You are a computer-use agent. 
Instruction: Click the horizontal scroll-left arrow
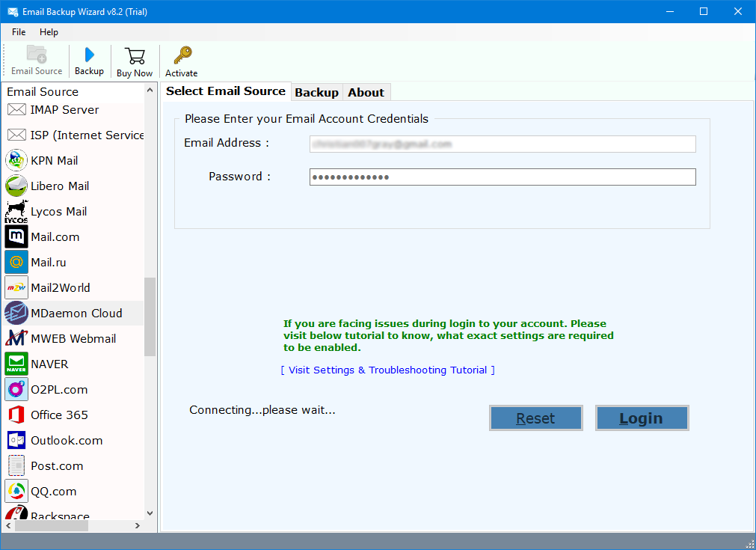coord(8,525)
